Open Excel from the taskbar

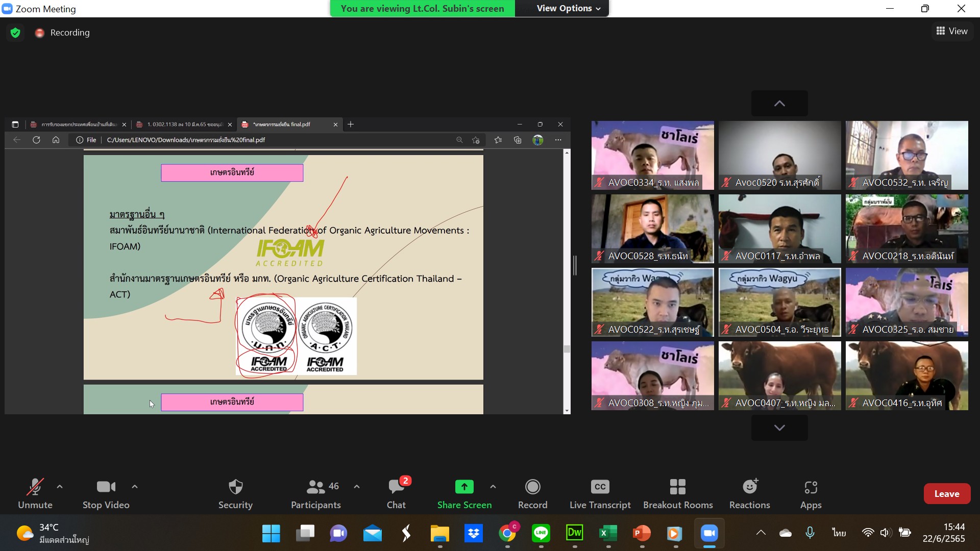pos(608,534)
